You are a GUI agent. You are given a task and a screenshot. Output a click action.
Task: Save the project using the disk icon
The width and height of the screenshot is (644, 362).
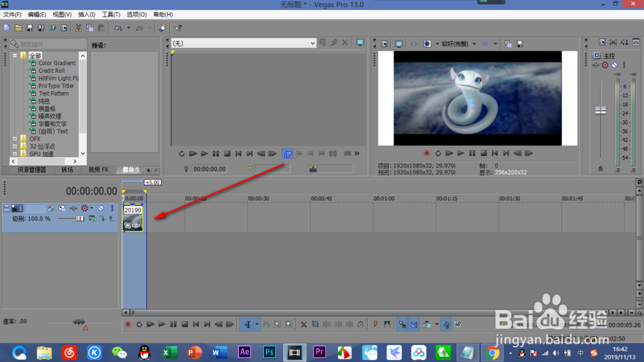[30, 28]
